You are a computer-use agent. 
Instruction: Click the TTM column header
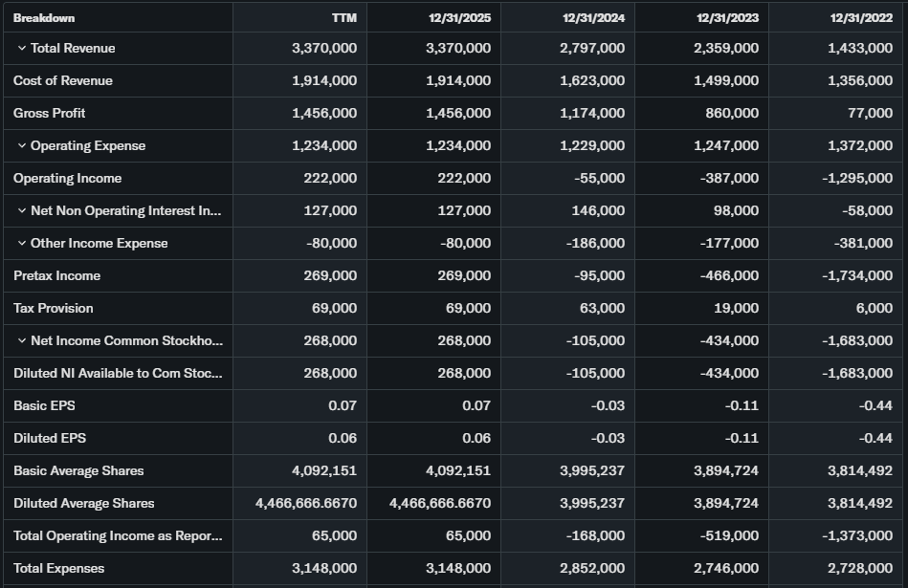(x=343, y=18)
